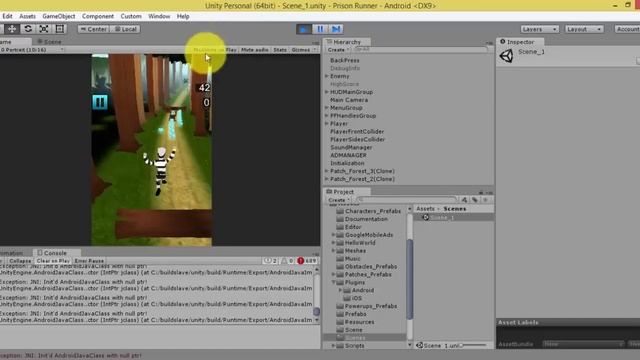Adjust the Project icon size slider
This screenshot has height=360, width=640.
coord(473,346)
